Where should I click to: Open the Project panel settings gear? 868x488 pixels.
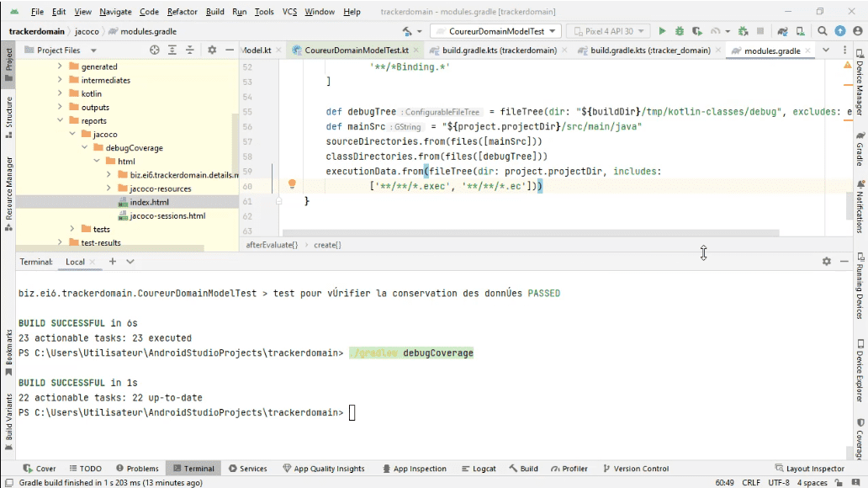[x=212, y=50]
